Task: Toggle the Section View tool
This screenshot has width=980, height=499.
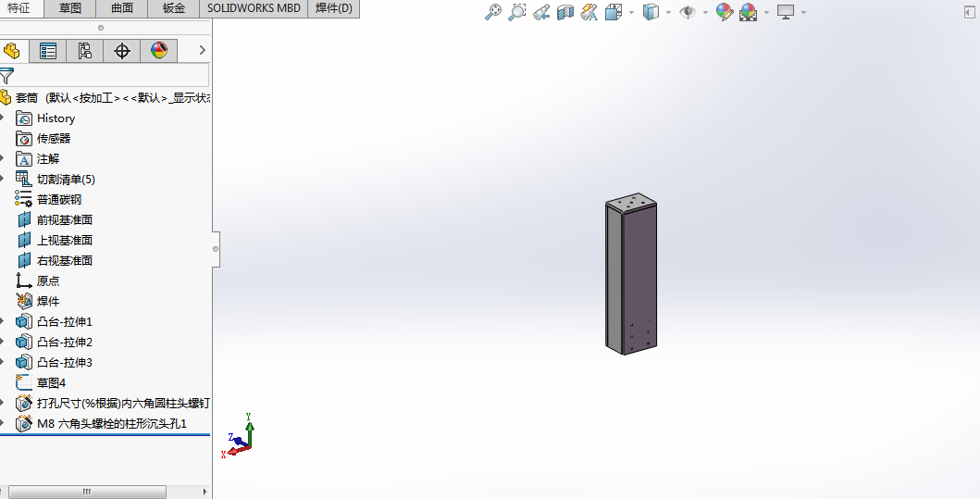Action: tap(565, 12)
